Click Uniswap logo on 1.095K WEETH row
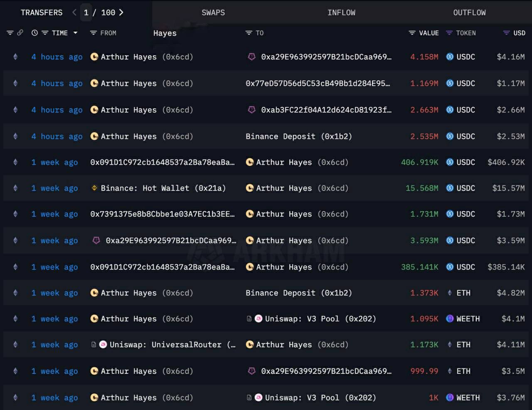The image size is (532, 410). click(x=259, y=319)
